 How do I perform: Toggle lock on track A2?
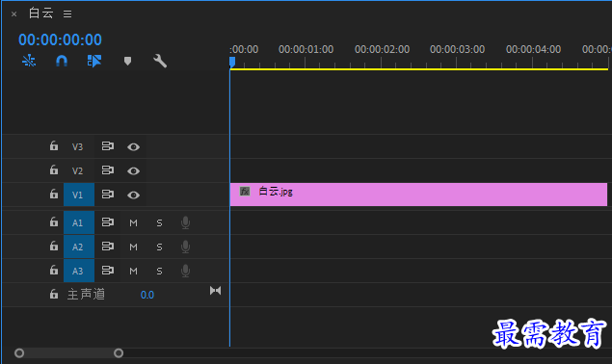pyautogui.click(x=53, y=247)
